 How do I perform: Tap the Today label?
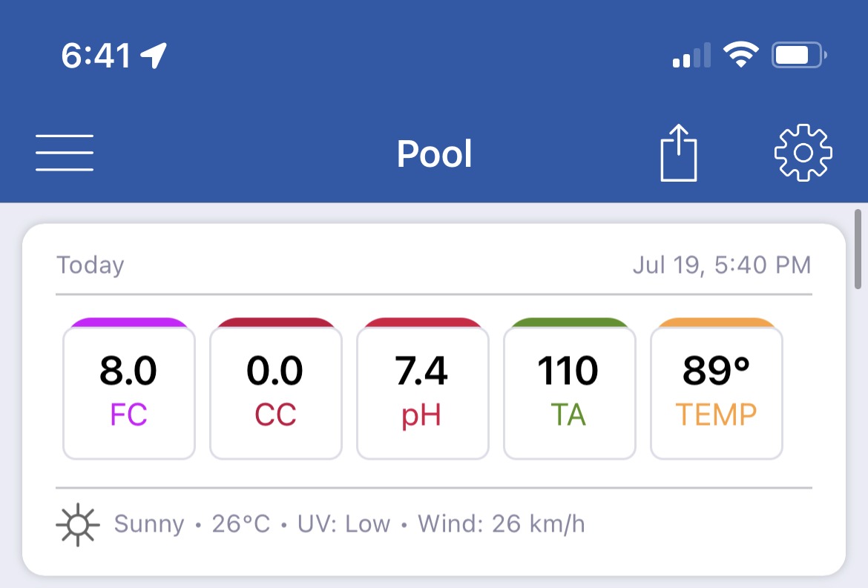[91, 265]
